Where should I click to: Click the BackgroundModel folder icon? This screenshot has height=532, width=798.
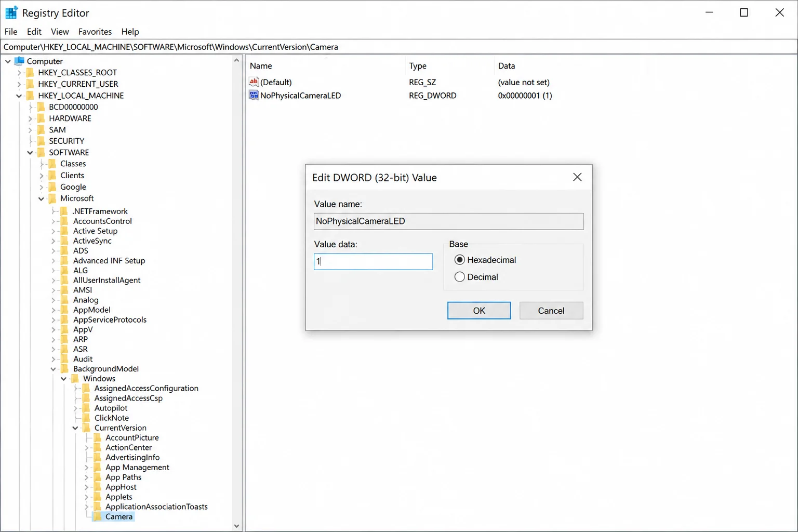point(64,368)
